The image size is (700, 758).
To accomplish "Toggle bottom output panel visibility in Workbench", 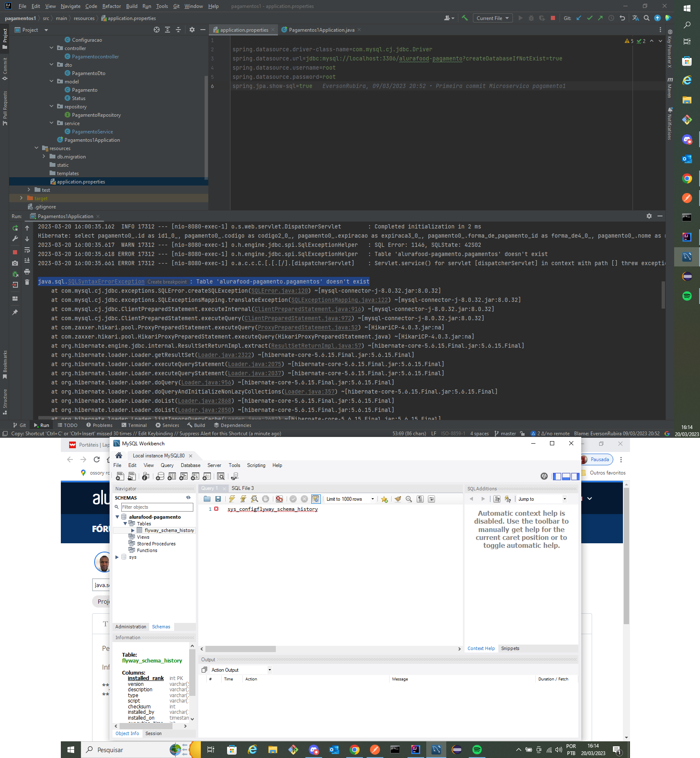I will click(566, 477).
